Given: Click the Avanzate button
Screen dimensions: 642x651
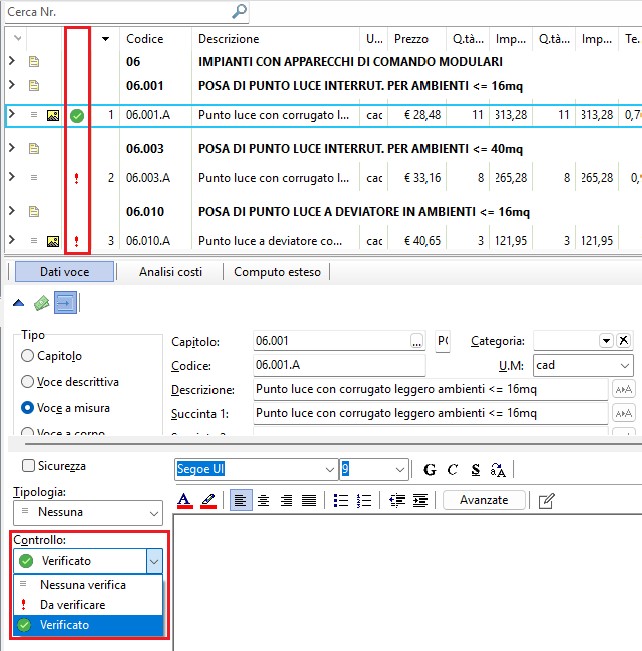Looking at the screenshot, I should click(484, 500).
